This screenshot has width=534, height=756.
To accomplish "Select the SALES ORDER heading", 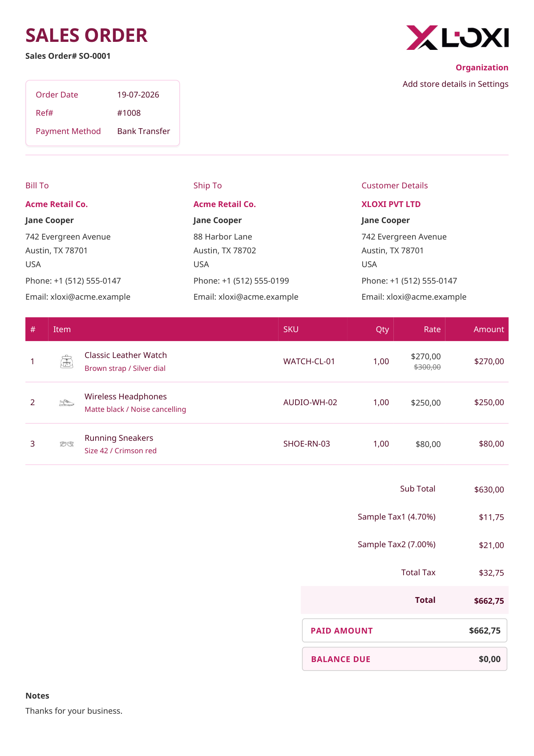I will pos(86,36).
